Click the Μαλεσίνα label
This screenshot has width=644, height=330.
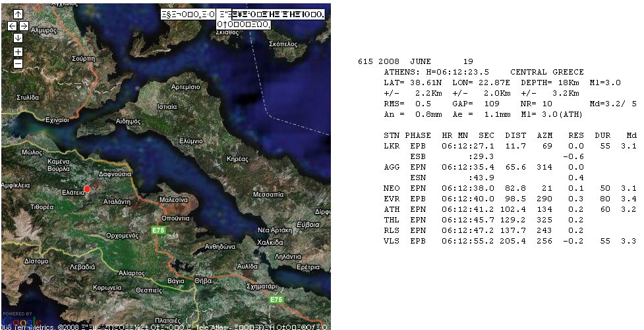(173, 199)
